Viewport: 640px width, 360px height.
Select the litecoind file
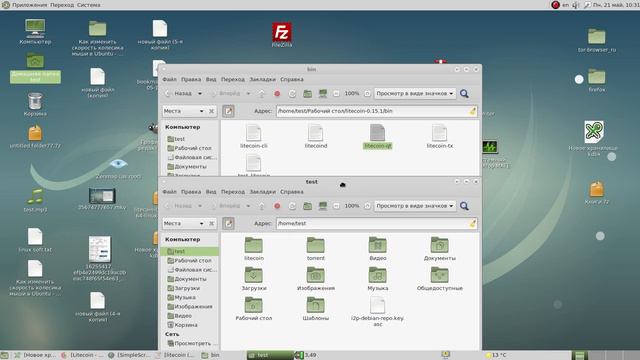(316, 137)
